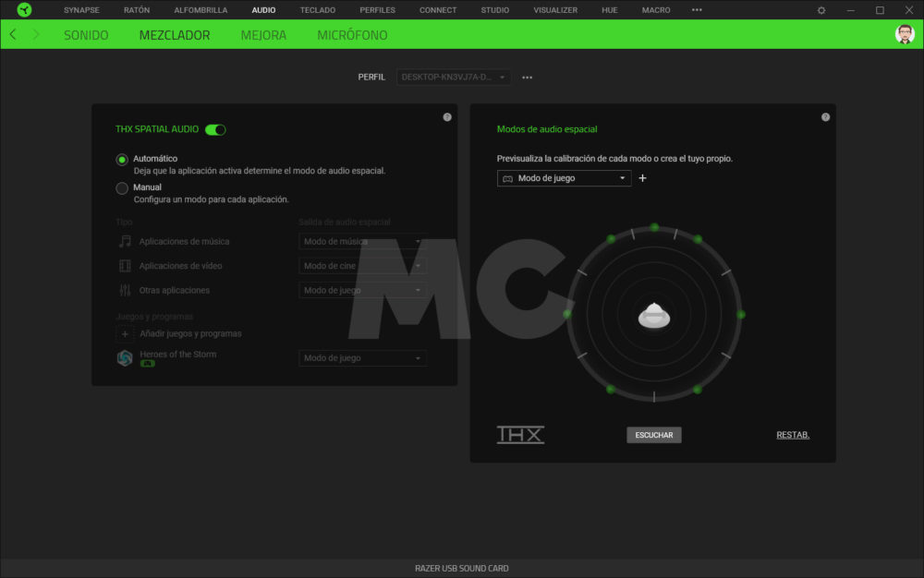Open Heroes of the Storm mode dropdown

pyautogui.click(x=362, y=358)
